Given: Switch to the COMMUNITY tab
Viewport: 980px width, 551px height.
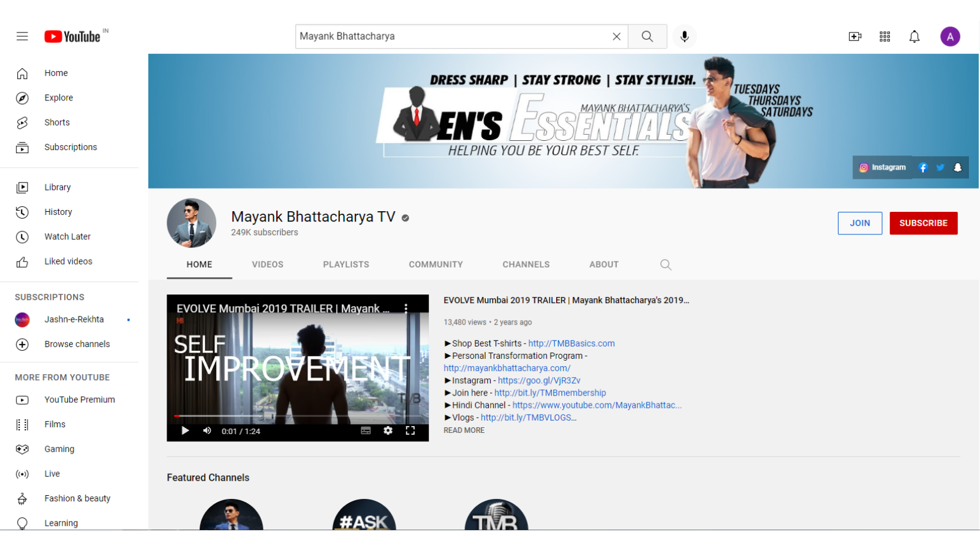Looking at the screenshot, I should [435, 264].
